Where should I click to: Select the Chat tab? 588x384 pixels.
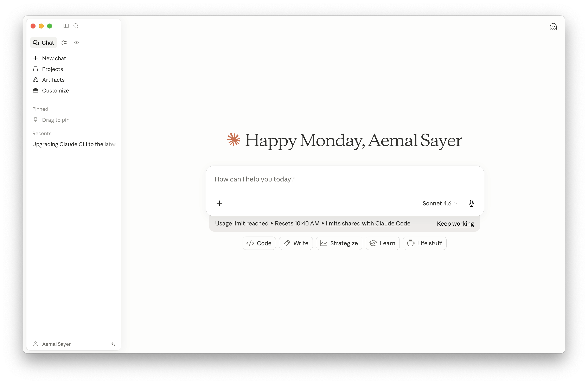(44, 43)
